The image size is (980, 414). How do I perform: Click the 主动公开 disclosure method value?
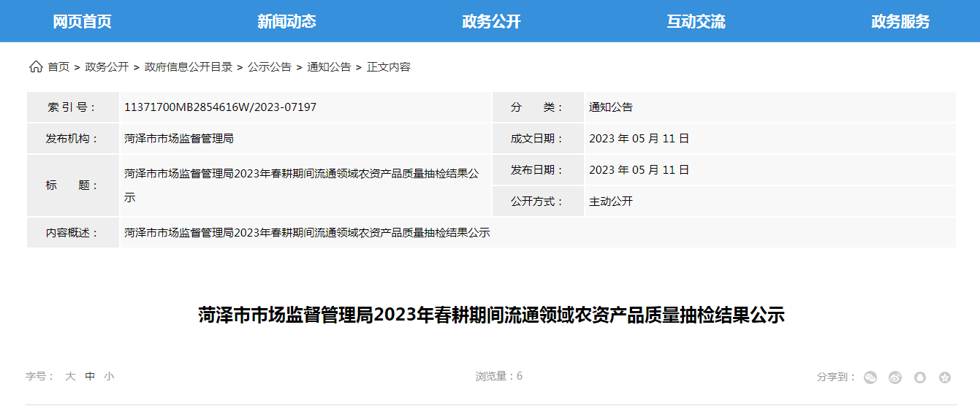pos(611,202)
